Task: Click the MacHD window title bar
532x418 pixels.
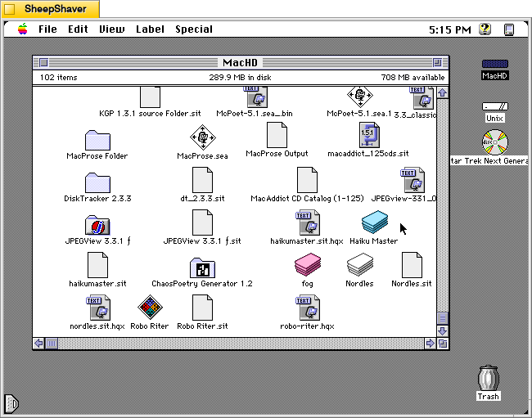Action: tap(241, 62)
